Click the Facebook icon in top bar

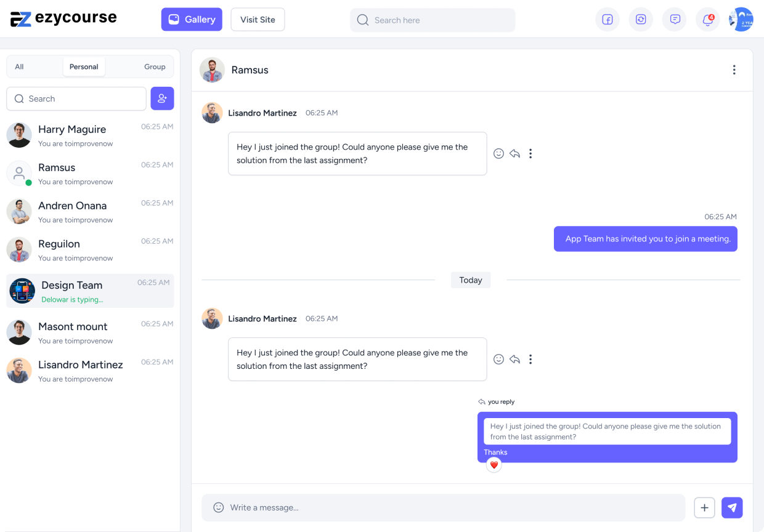[x=607, y=20]
